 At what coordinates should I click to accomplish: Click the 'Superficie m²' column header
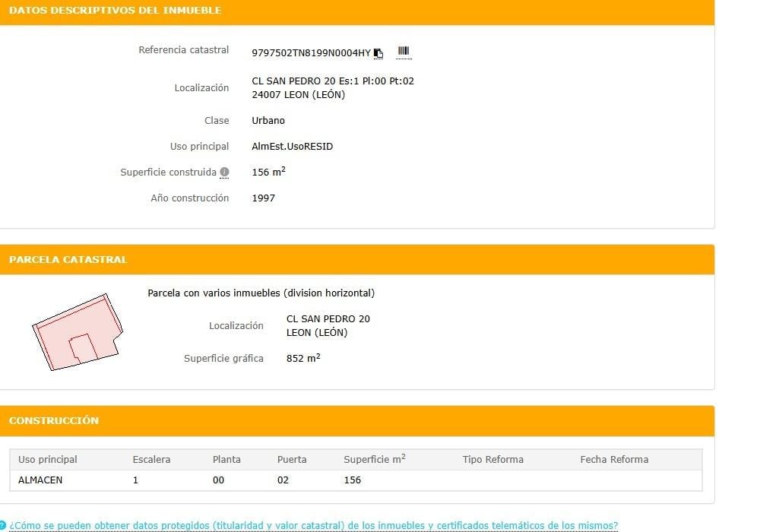click(x=375, y=459)
